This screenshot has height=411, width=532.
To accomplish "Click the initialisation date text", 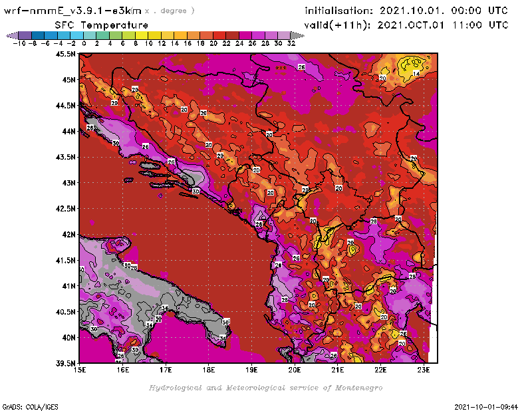I will coord(406,11).
